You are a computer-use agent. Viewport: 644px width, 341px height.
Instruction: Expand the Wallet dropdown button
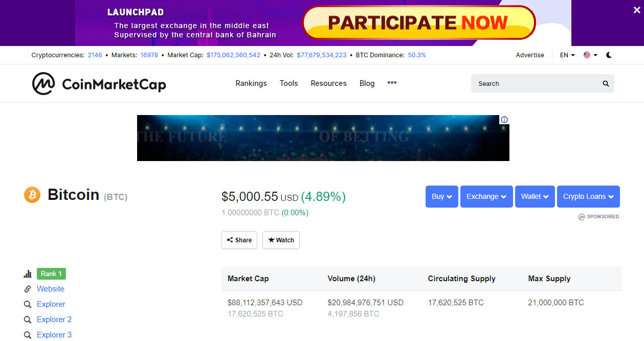click(535, 196)
